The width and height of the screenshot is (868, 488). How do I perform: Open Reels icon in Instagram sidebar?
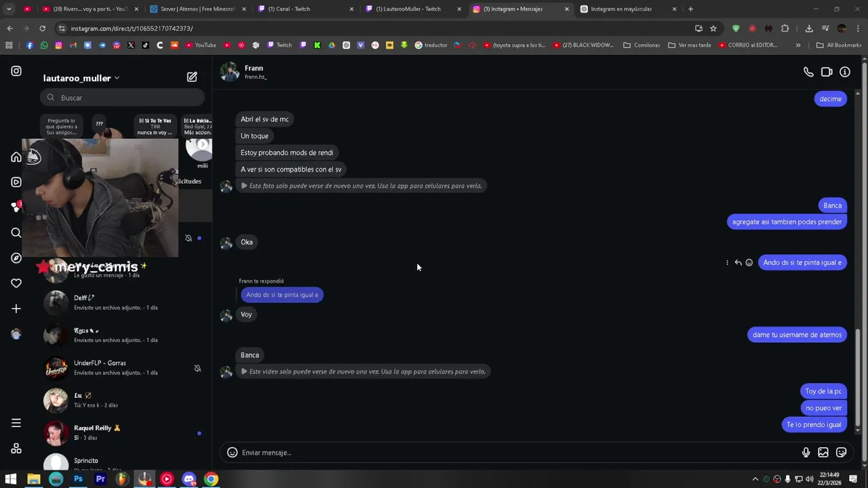16,182
